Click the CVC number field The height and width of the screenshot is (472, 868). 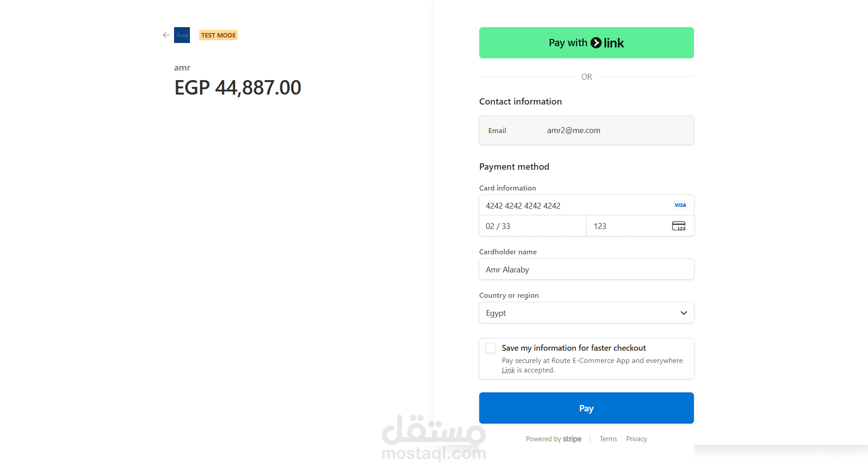tap(628, 226)
